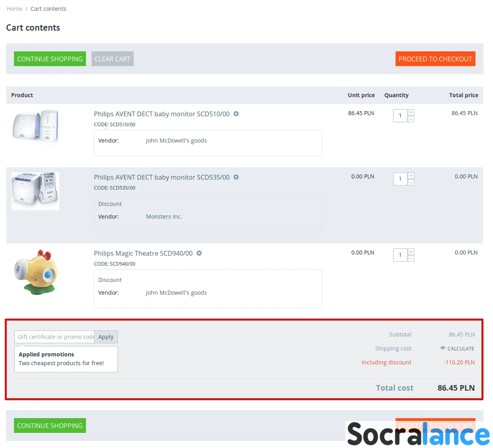Click the top Continue Shopping button
Image resolution: width=493 pixels, height=448 pixels.
point(50,59)
